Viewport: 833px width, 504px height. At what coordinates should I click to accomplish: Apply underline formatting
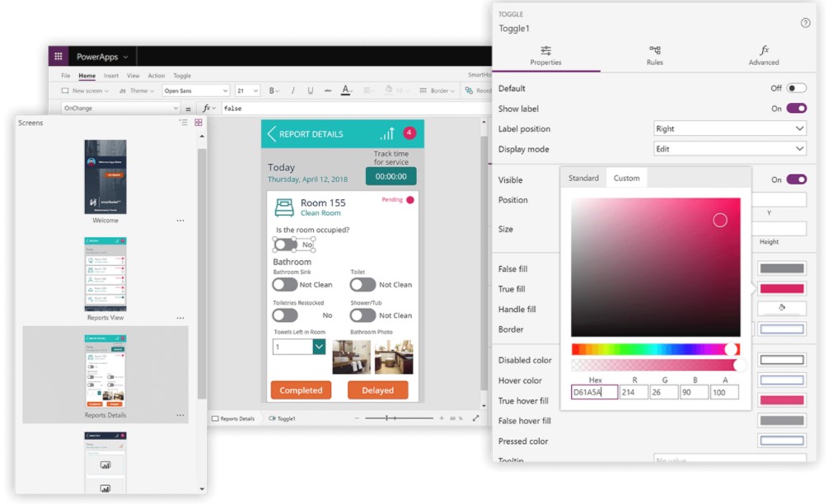[x=309, y=88]
